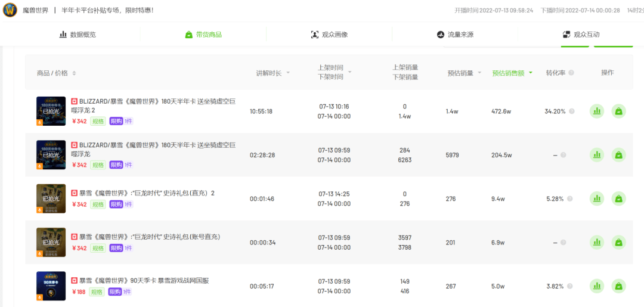Click the 472.6w sales amount
This screenshot has height=307, width=644.
[x=501, y=111]
